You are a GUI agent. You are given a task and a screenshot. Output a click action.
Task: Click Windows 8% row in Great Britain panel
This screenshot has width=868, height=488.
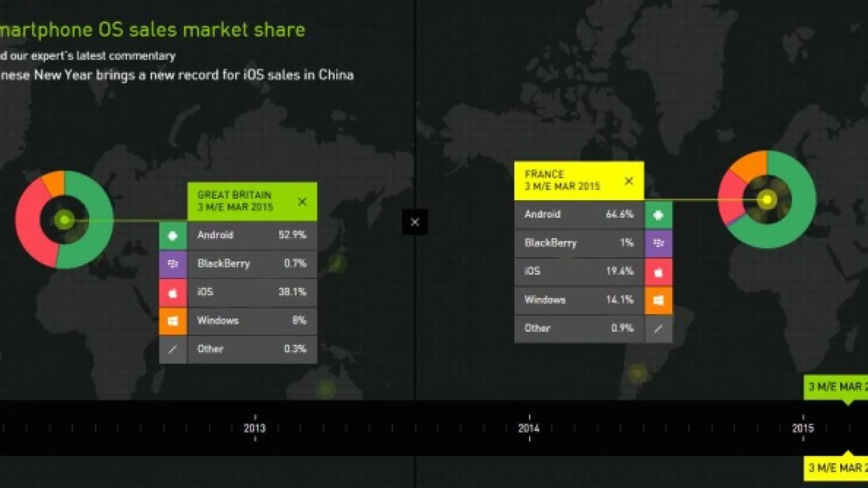tap(252, 321)
